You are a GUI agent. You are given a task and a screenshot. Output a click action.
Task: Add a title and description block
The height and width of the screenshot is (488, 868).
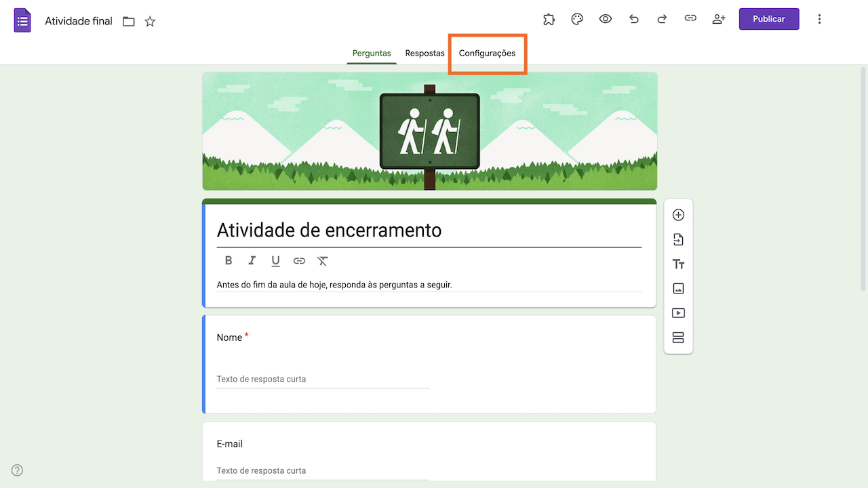pyautogui.click(x=678, y=264)
